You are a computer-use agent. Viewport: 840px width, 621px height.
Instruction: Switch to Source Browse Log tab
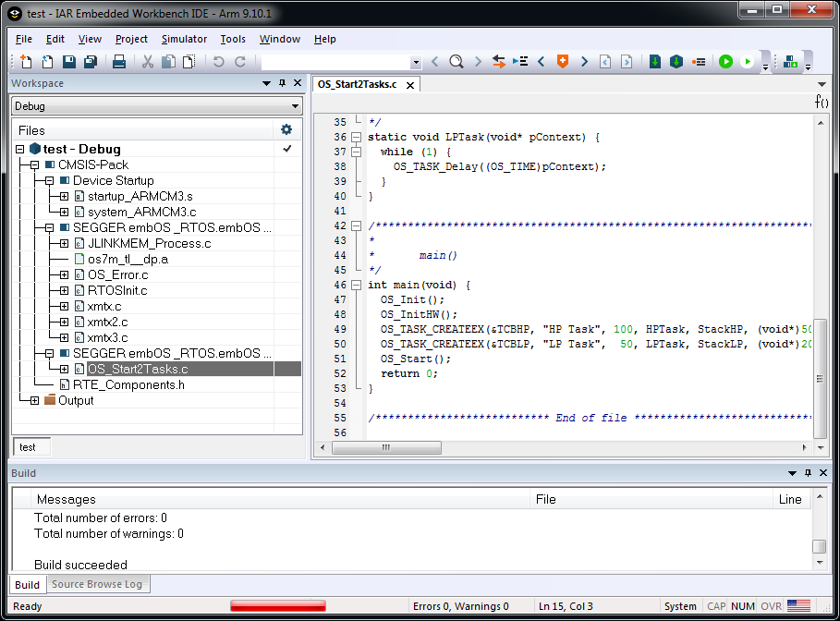pos(97,584)
